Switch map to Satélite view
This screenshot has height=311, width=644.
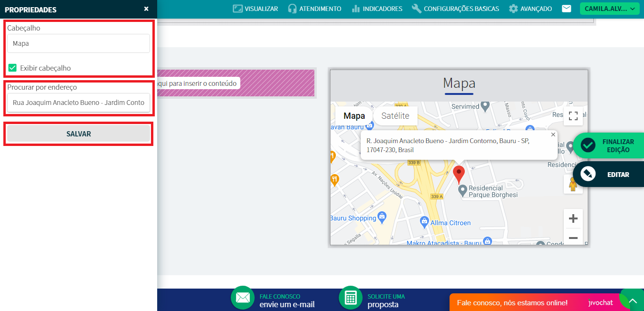pyautogui.click(x=395, y=116)
